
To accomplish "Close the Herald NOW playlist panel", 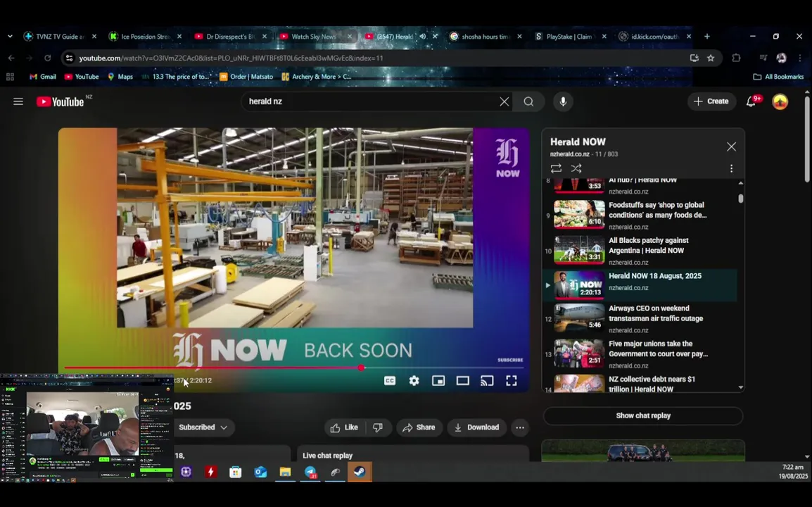I will [731, 146].
